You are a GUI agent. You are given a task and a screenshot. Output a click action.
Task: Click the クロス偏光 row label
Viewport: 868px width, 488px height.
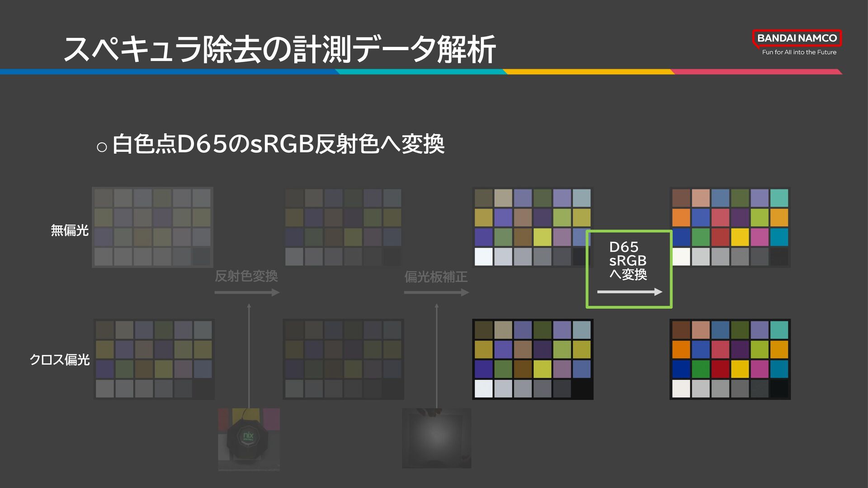(x=60, y=360)
